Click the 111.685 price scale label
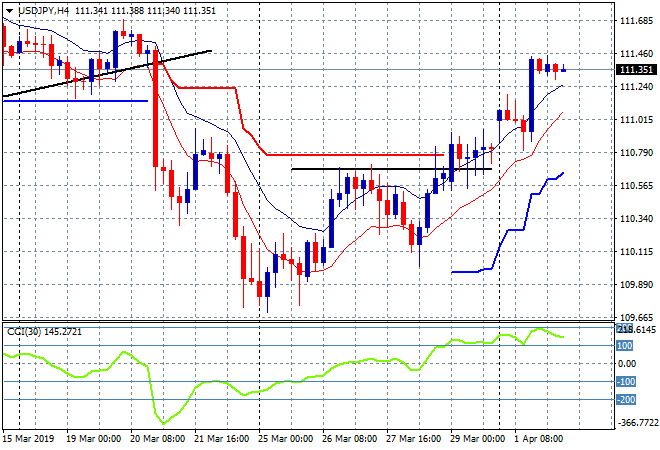The width and height of the screenshot is (660, 450). [x=636, y=21]
